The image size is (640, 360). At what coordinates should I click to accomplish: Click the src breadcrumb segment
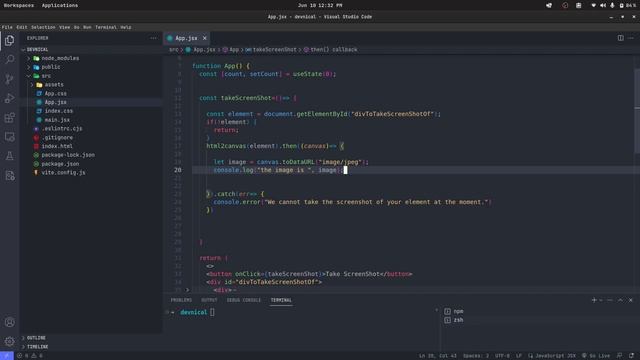click(x=173, y=49)
